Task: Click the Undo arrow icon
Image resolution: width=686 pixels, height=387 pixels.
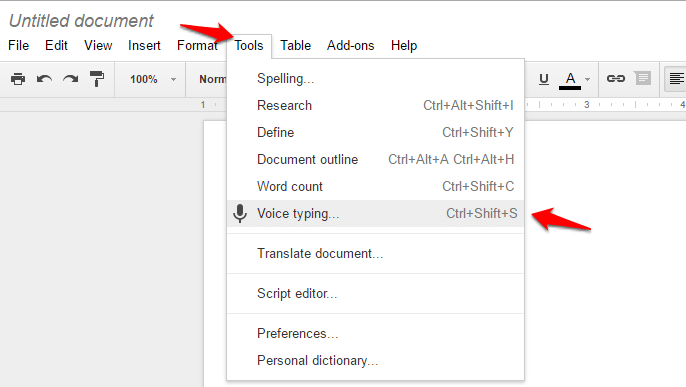Action: pyautogui.click(x=44, y=79)
